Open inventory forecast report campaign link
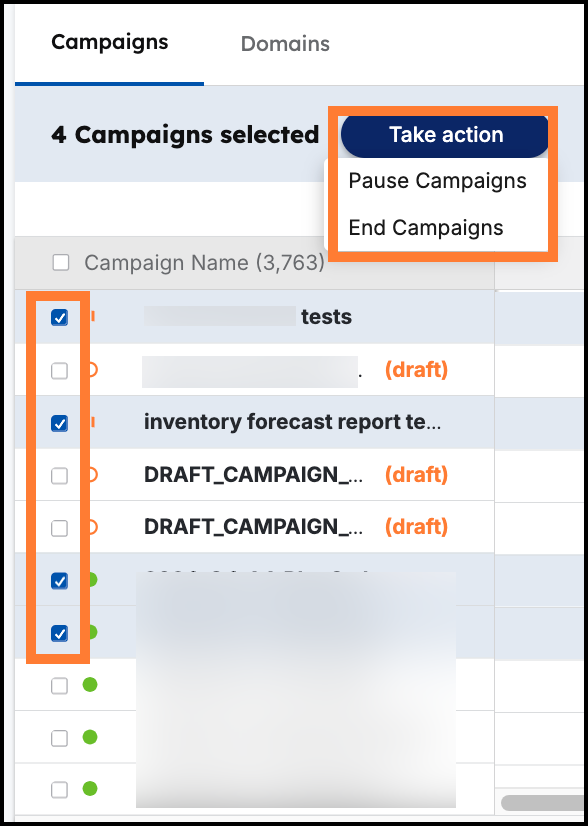 pyautogui.click(x=292, y=422)
